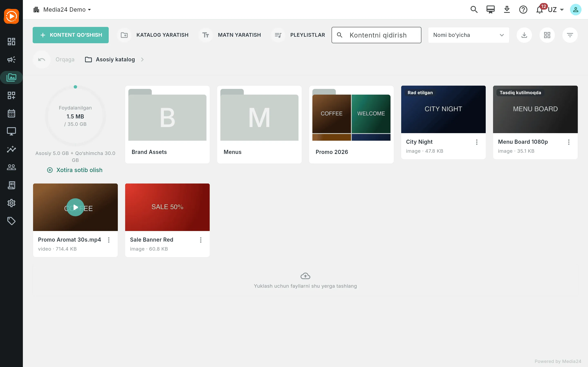This screenshot has width=588, height=367.
Task: Play the Promo Aromat 30s video
Action: tap(75, 207)
